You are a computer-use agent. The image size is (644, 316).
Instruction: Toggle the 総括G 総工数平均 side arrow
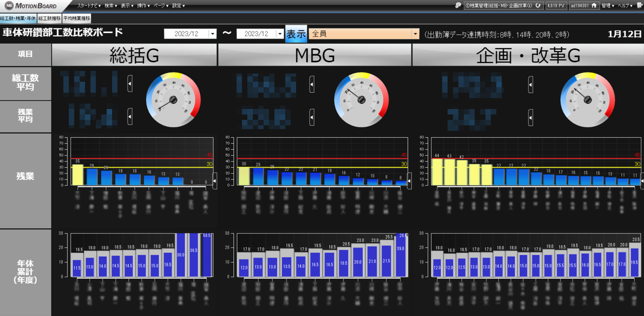pos(130,84)
